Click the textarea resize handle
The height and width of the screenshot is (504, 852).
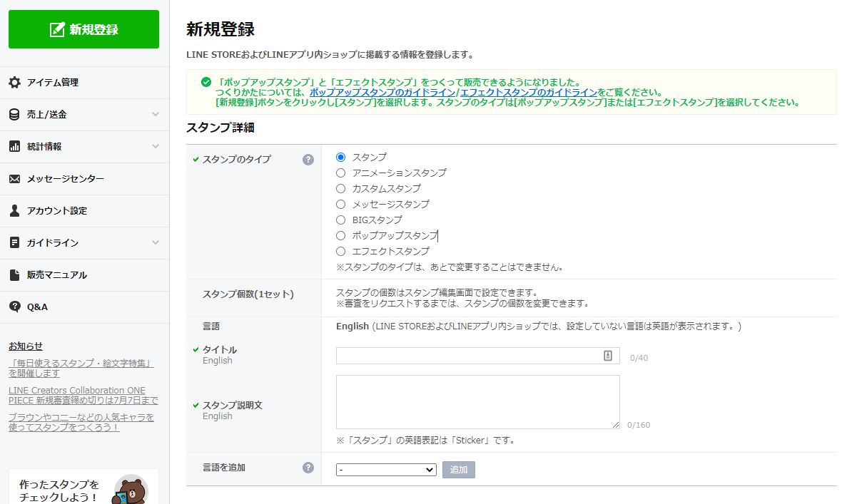tap(616, 425)
